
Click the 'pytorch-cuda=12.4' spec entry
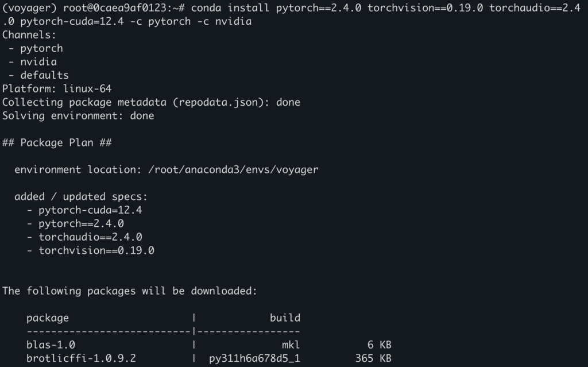point(90,210)
